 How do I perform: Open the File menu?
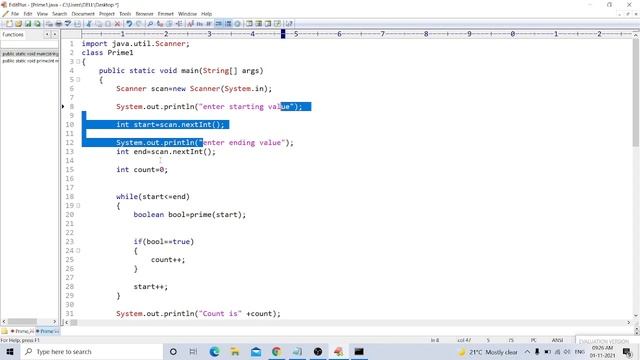pyautogui.click(x=15, y=14)
